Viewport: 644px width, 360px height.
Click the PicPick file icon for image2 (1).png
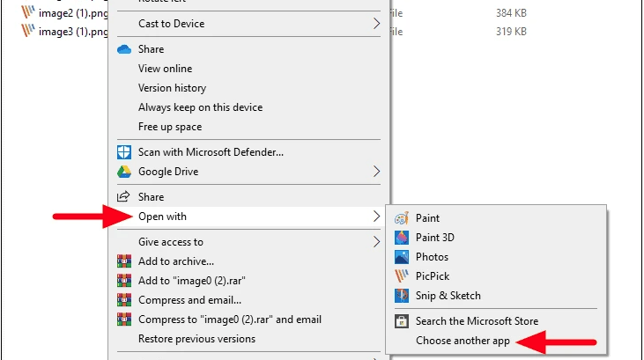coord(28,12)
